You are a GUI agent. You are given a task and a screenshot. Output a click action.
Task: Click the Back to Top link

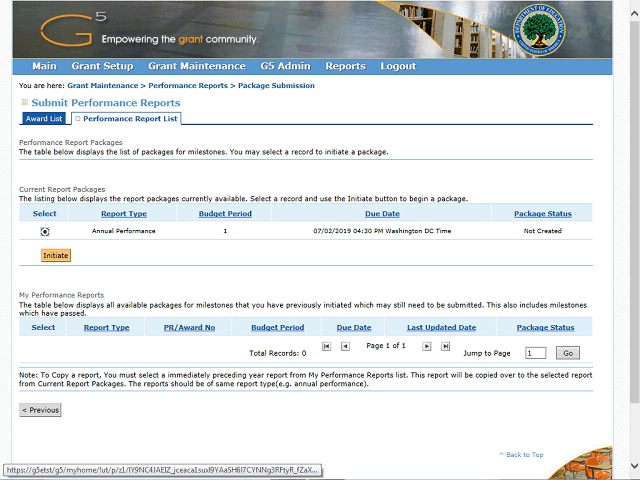[521, 454]
